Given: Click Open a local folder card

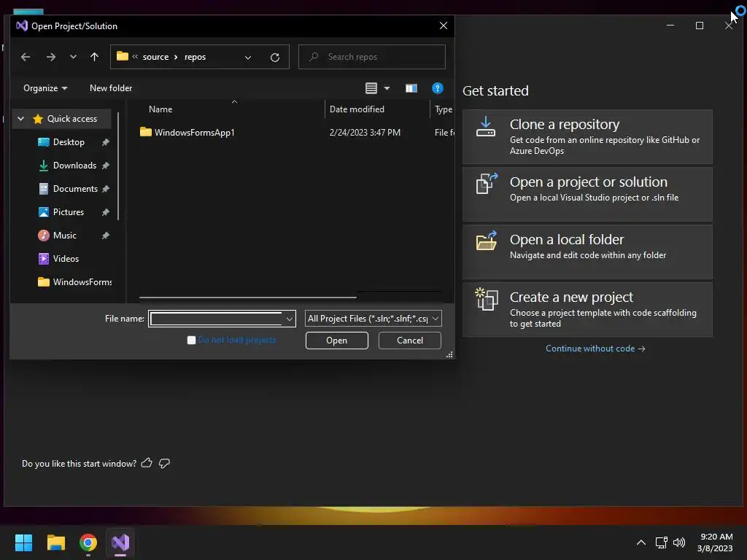Looking at the screenshot, I should tap(587, 252).
